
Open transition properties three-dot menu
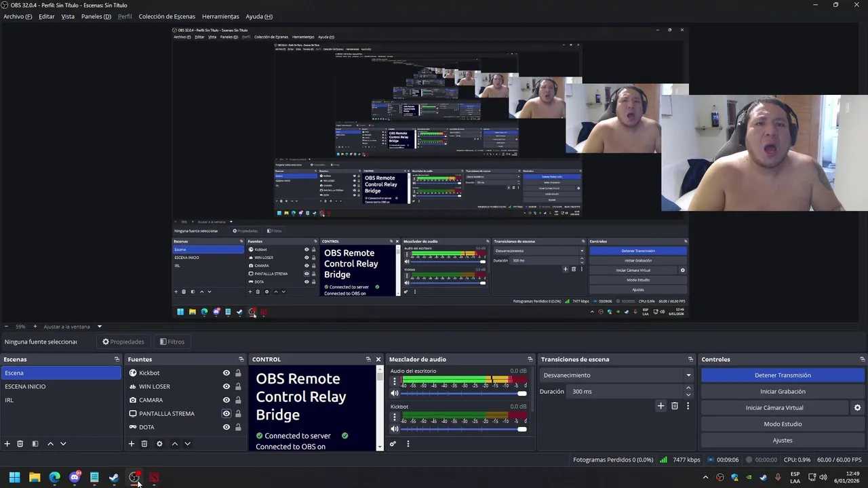[688, 406]
